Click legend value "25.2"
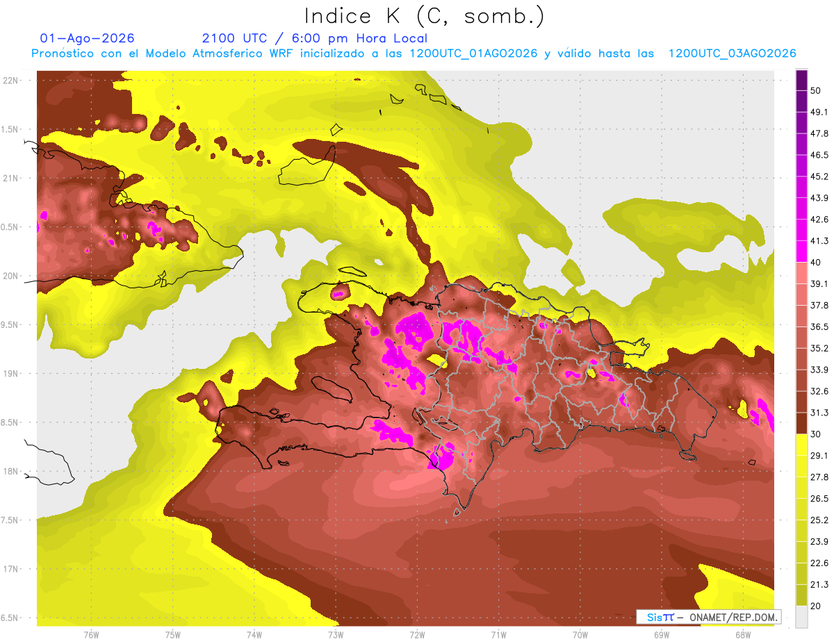 pyautogui.click(x=819, y=521)
